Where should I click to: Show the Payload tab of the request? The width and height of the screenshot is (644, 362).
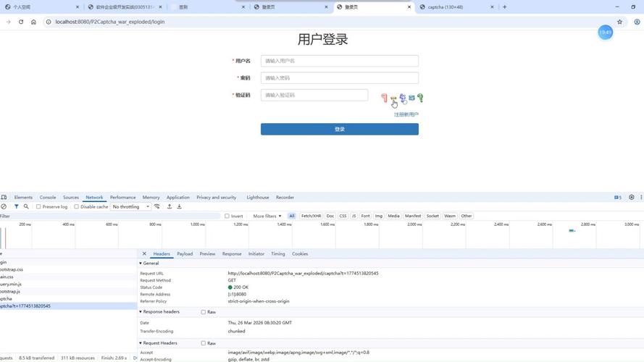[x=185, y=254]
